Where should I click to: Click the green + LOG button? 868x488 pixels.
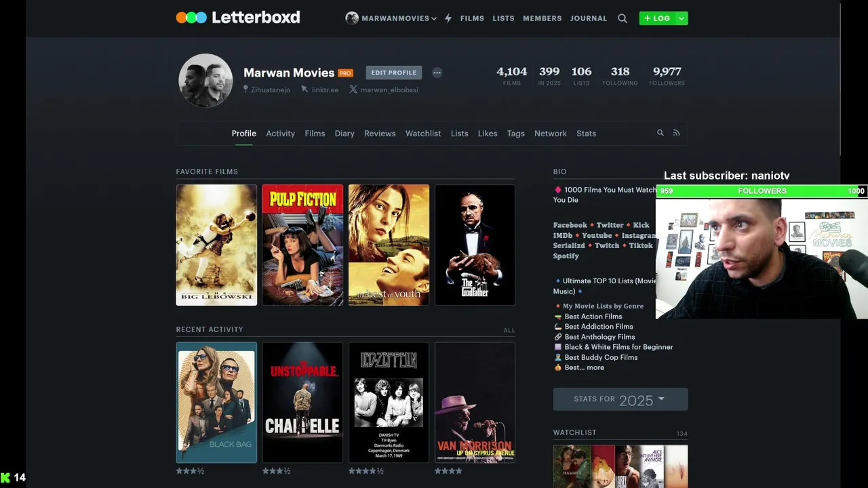tap(657, 18)
